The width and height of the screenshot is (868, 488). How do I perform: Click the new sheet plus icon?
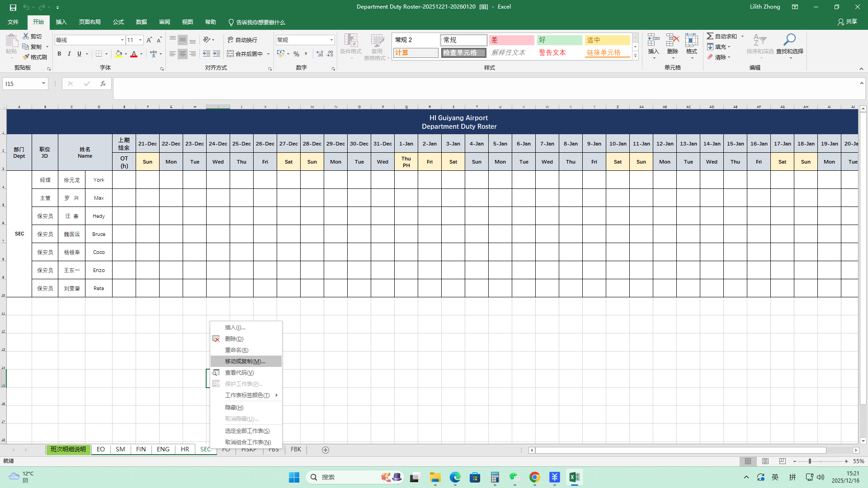(325, 450)
